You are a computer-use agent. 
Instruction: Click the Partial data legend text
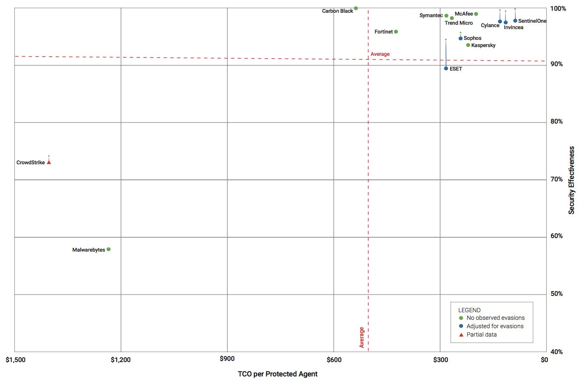coord(482,335)
